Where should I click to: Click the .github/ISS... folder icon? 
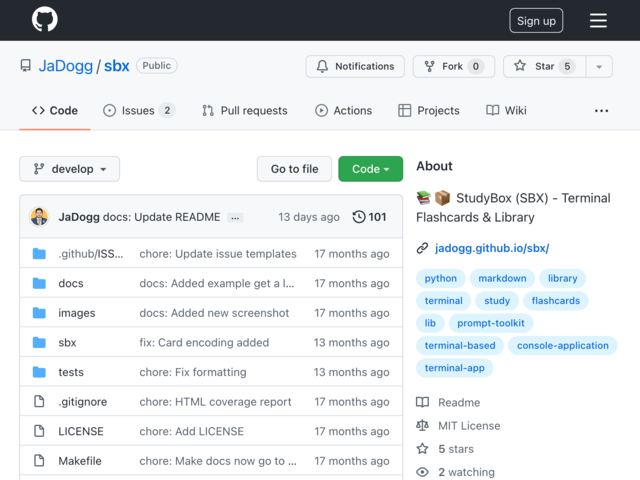39,254
